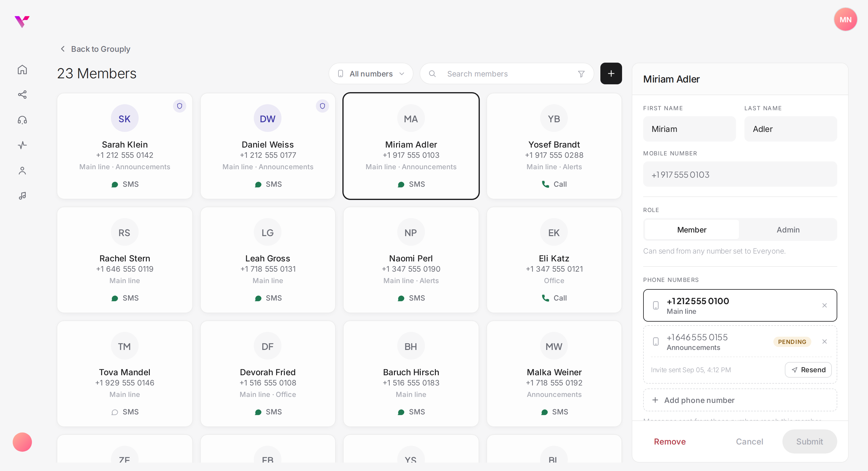Click the '23 Members' heading

(97, 73)
